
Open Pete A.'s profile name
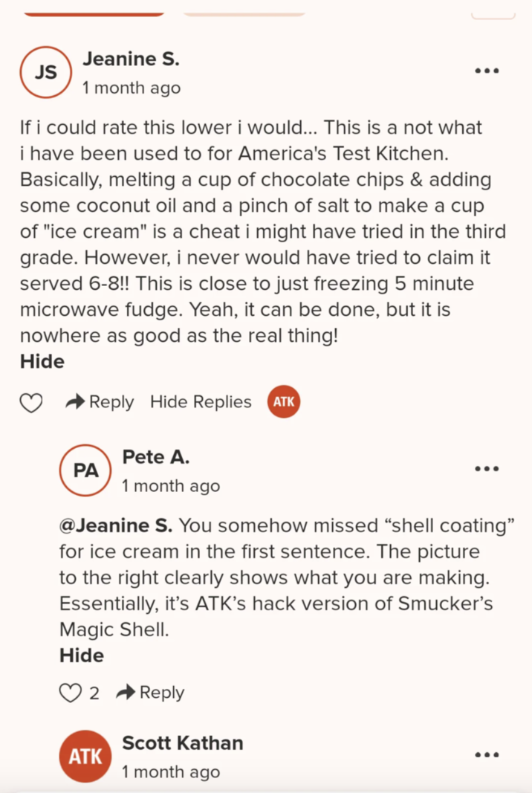(x=155, y=457)
